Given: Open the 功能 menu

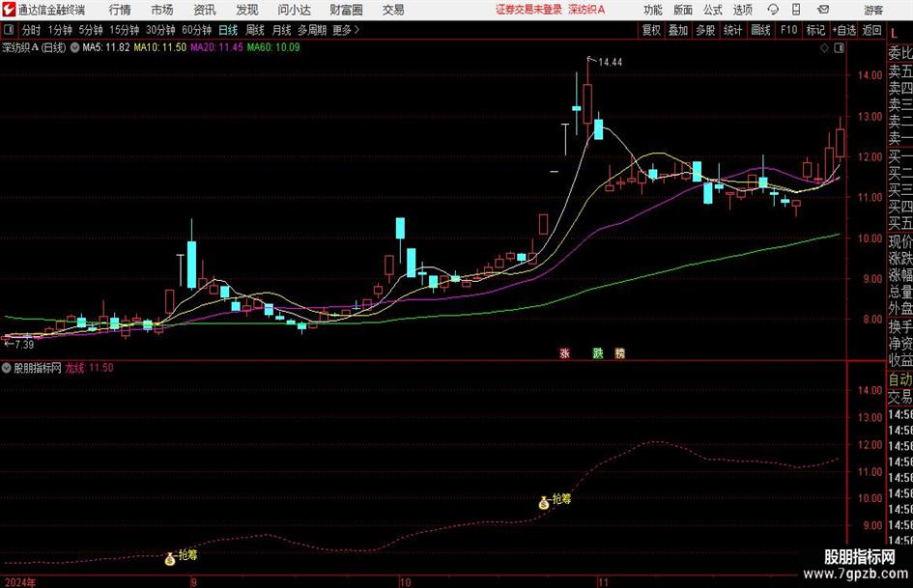Looking at the screenshot, I should pyautogui.click(x=653, y=10).
